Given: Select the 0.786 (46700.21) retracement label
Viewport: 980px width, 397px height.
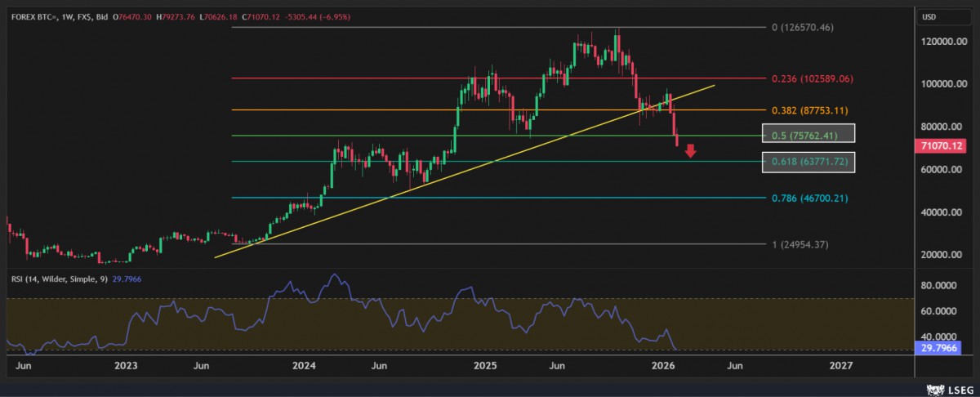Looking at the screenshot, I should click(x=809, y=198).
